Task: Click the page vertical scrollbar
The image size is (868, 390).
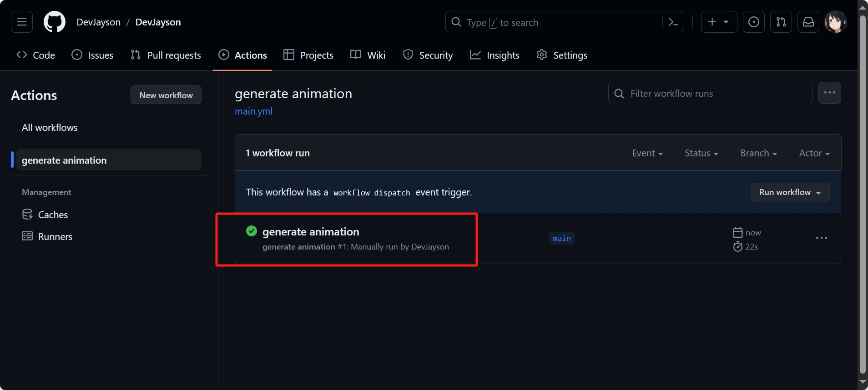Action: pos(863,194)
